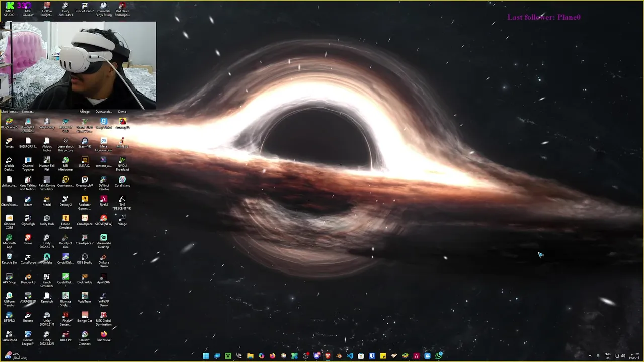Click the Unity Hub desktop shortcut
The width and height of the screenshot is (644, 362).
pyautogui.click(x=47, y=220)
